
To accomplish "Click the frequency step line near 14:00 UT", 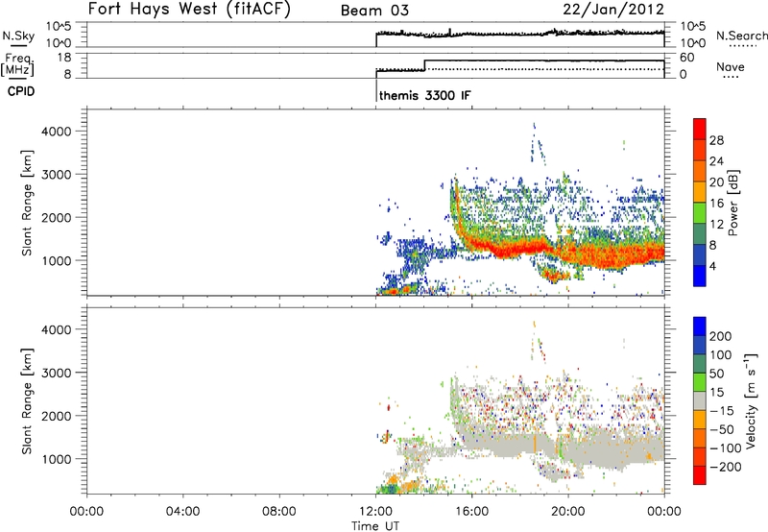I will click(x=424, y=65).
